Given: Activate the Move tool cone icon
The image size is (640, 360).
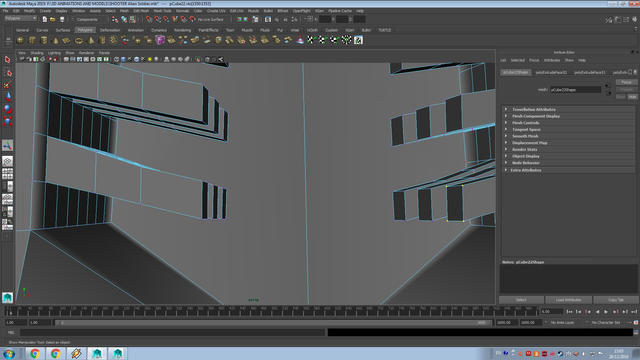Looking at the screenshot, I should coord(7,97).
